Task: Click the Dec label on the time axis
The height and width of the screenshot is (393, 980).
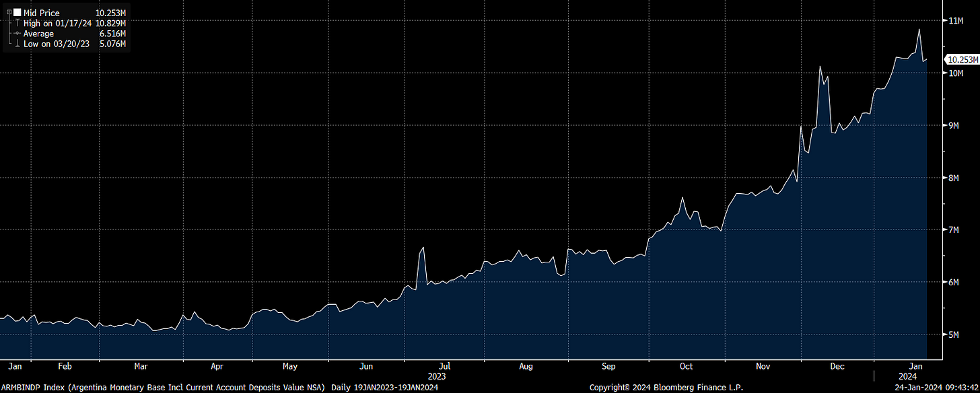Action: [837, 367]
